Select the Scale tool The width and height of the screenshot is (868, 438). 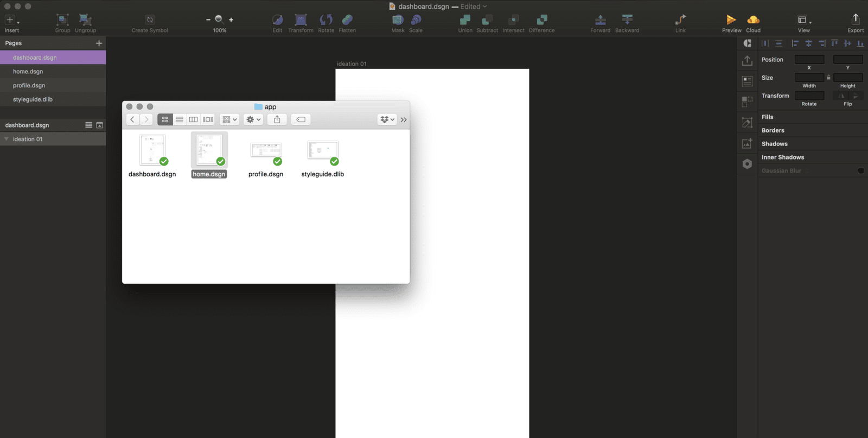pos(416,20)
